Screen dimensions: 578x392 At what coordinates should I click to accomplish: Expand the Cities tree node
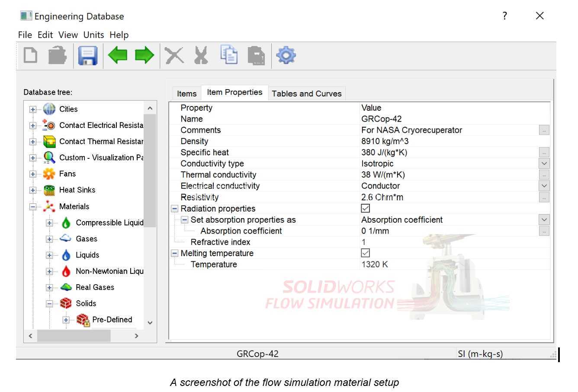[x=33, y=109]
